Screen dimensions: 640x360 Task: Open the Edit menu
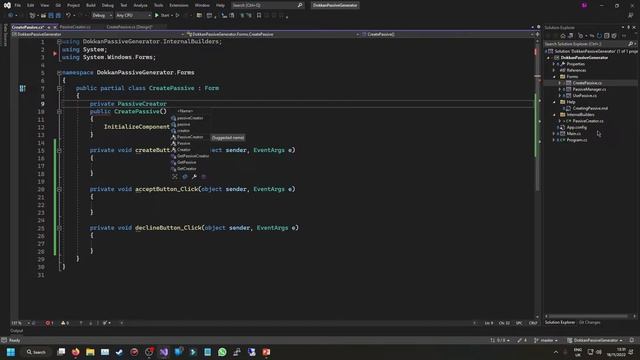coord(31,5)
